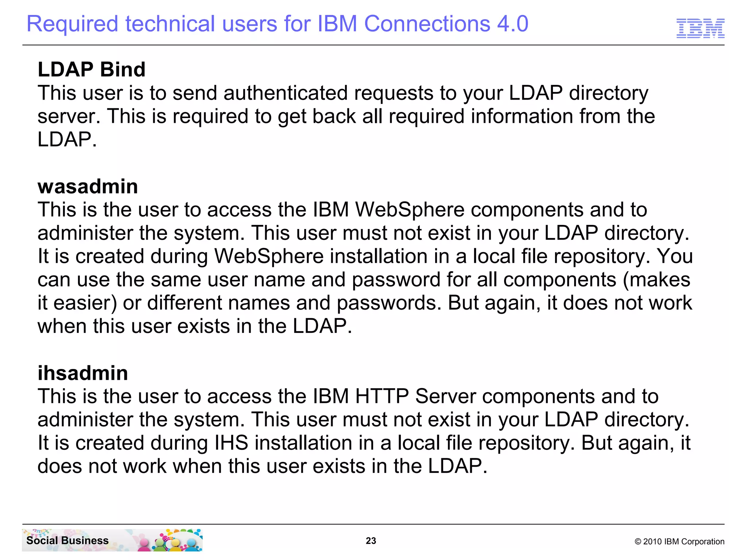Click the line 'can use the same user name and password'
The height and width of the screenshot is (560, 747).
(364, 280)
